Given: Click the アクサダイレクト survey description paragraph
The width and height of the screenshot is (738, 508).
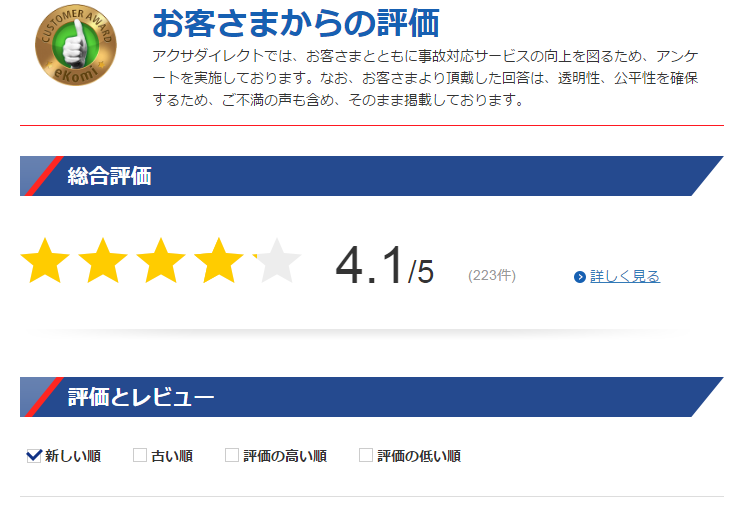Looking at the screenshot, I should tap(425, 78).
